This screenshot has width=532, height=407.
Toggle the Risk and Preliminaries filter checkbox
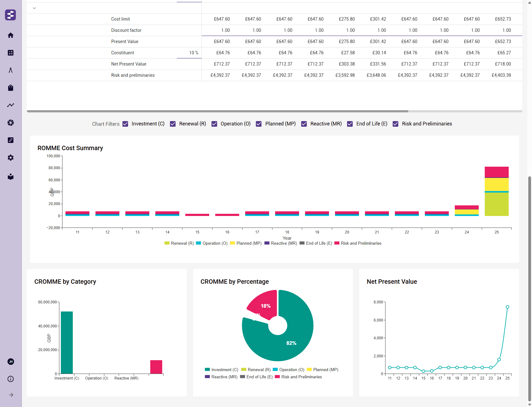tap(395, 124)
